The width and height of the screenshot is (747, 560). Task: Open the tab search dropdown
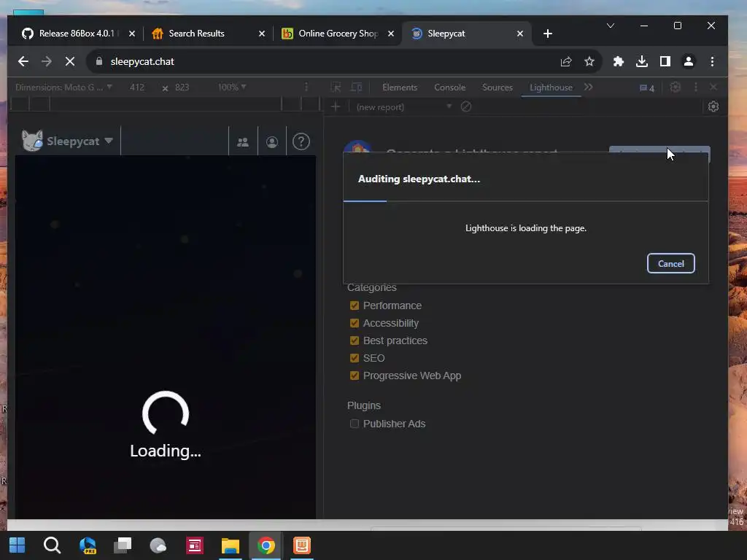611,26
